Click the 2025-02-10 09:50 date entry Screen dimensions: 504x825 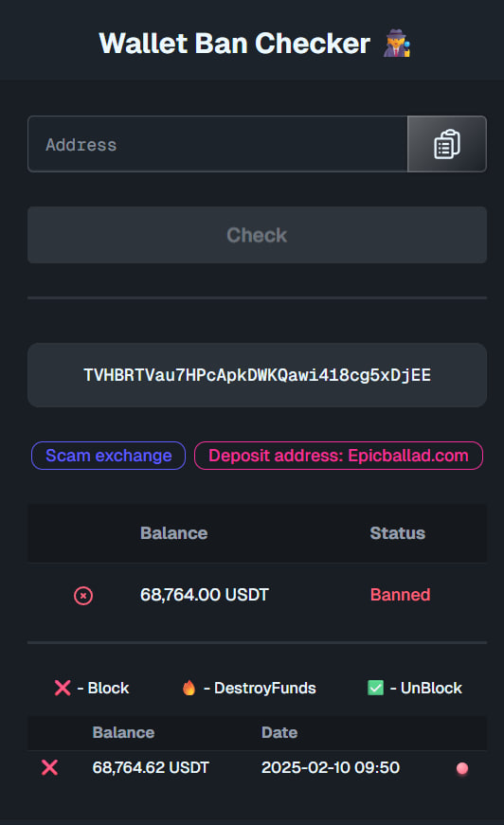pos(331,767)
